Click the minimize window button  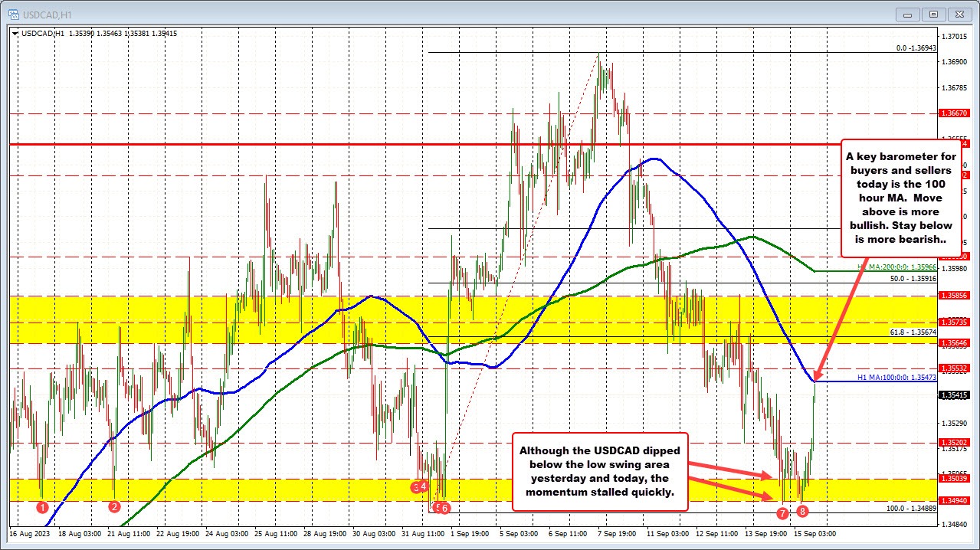(x=906, y=14)
